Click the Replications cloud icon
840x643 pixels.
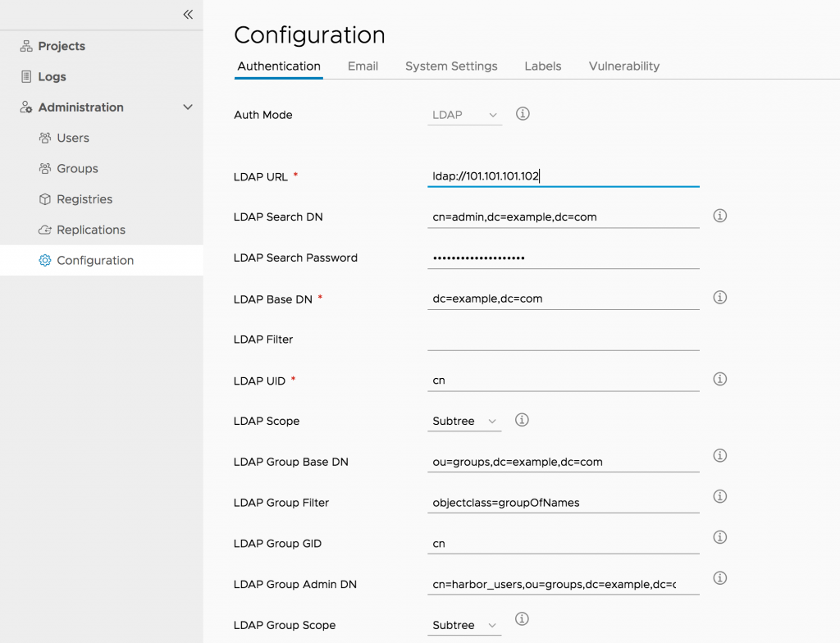pos(45,230)
